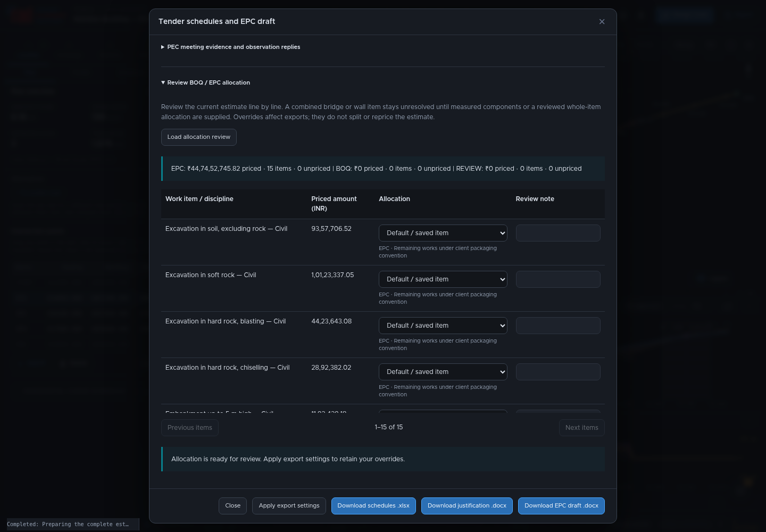Select the 'Tender schedules and EPC draft' title

click(217, 22)
